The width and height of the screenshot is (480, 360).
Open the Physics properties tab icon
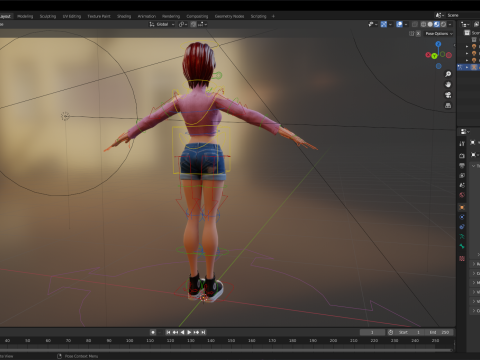click(462, 217)
